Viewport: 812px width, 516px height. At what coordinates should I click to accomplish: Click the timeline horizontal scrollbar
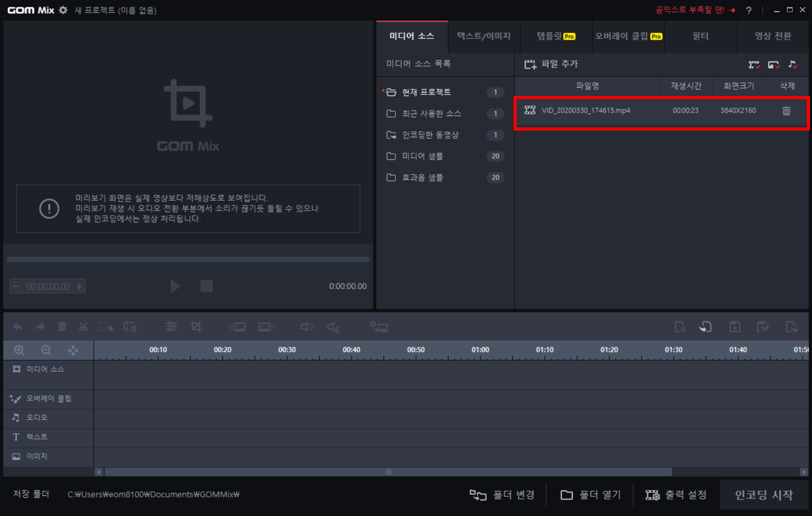pos(388,472)
